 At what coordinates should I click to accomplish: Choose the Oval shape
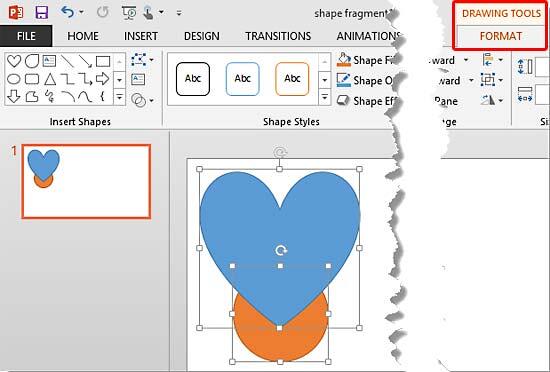(x=14, y=79)
